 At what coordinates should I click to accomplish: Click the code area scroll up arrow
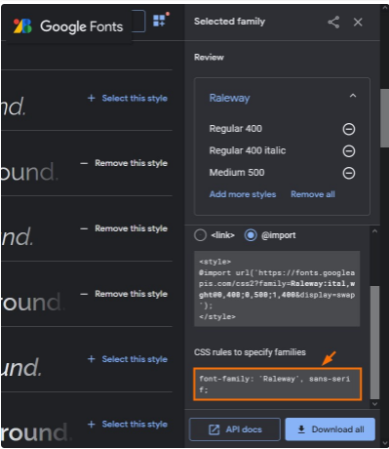click(375, 231)
